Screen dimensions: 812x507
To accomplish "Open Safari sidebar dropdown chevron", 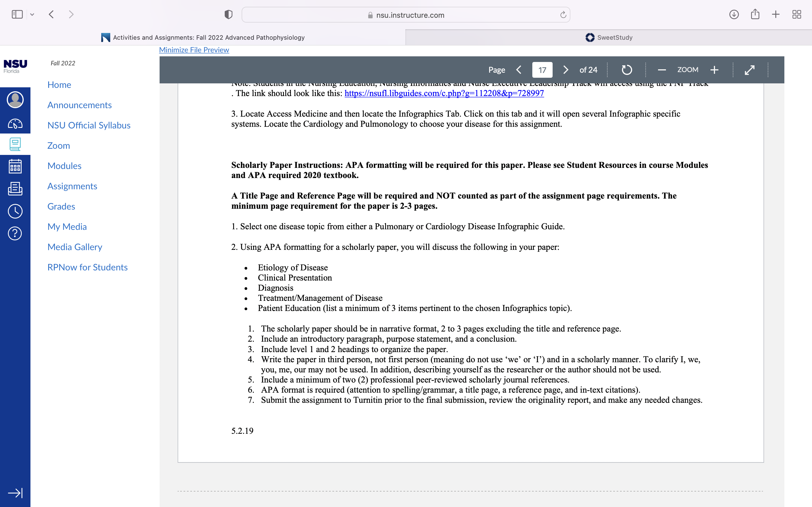I will [x=32, y=14].
